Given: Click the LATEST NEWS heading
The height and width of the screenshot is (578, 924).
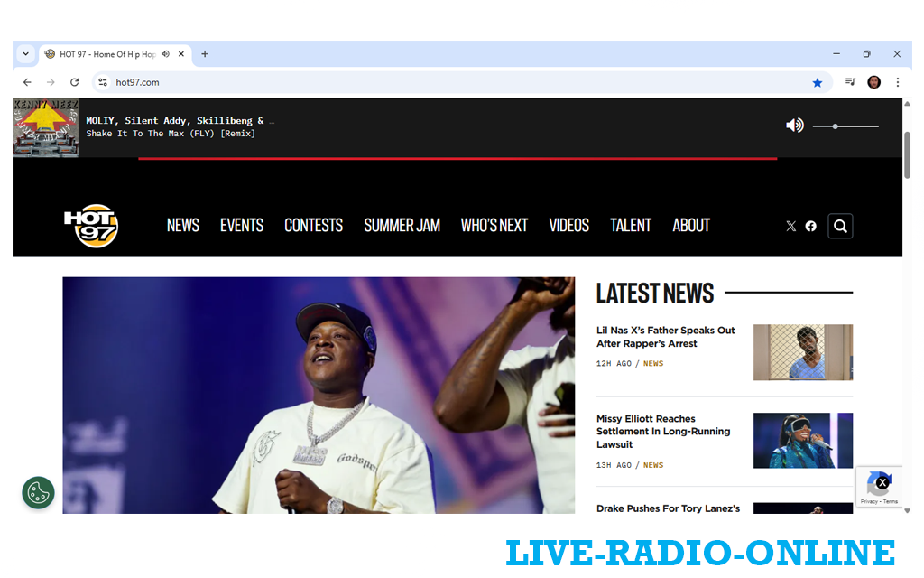Looking at the screenshot, I should [x=655, y=294].
